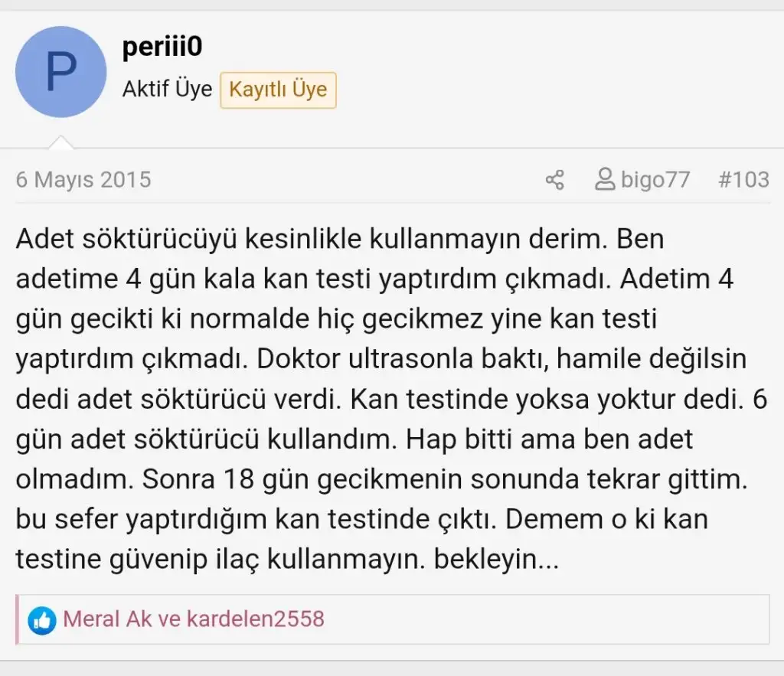784x676 pixels.
Task: Click the Doktor ultrasonla baktı sentence
Action: click(403, 359)
